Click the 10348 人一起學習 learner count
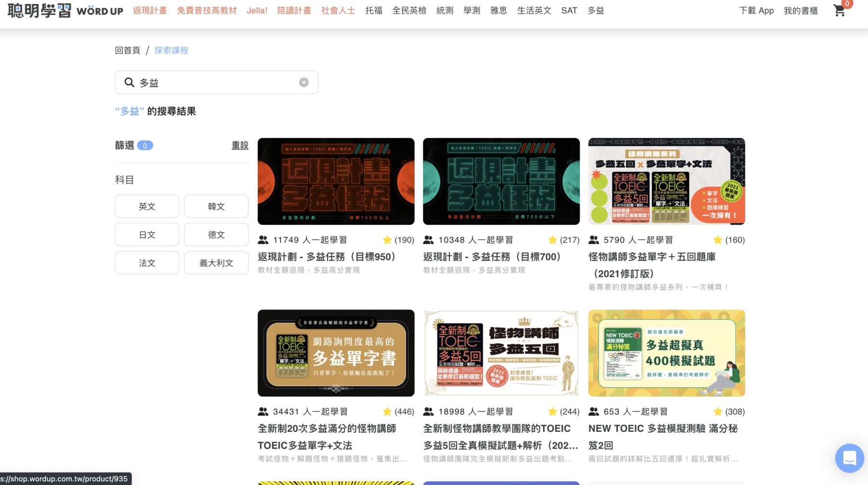This screenshot has width=868, height=485. [x=475, y=240]
